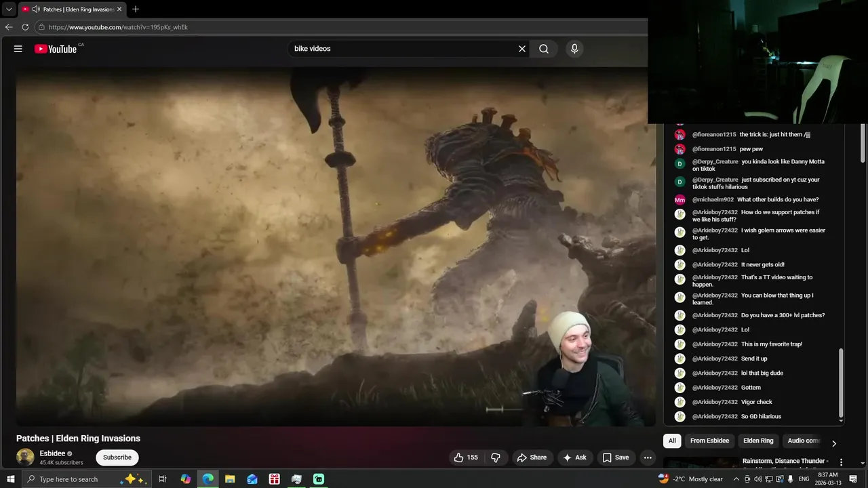Click the video title 'Patches | Elden Ring Invasions'

(x=78, y=439)
